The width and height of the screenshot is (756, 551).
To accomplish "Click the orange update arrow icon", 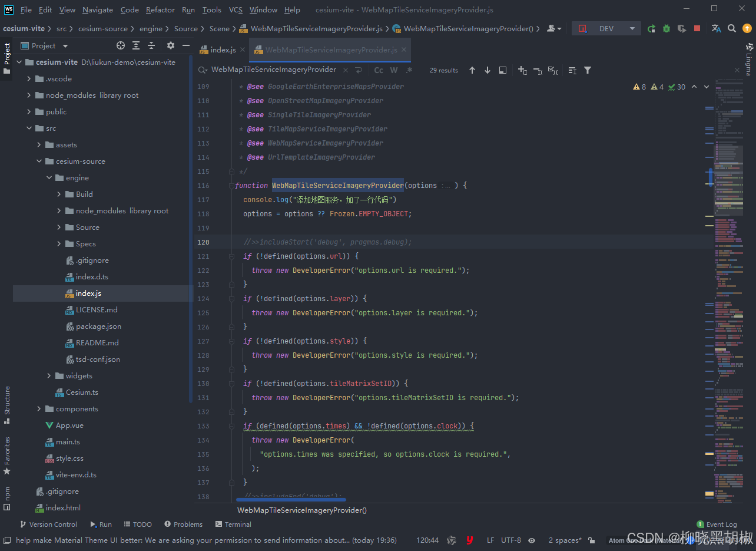I will pos(747,28).
